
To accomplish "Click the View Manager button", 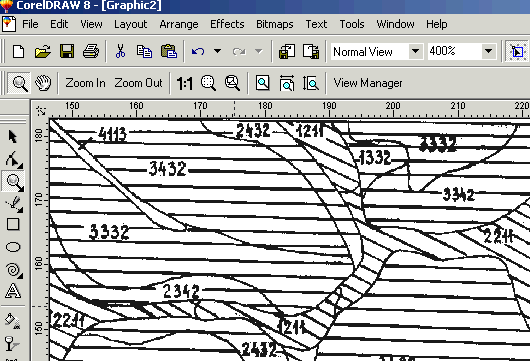I will tap(368, 83).
